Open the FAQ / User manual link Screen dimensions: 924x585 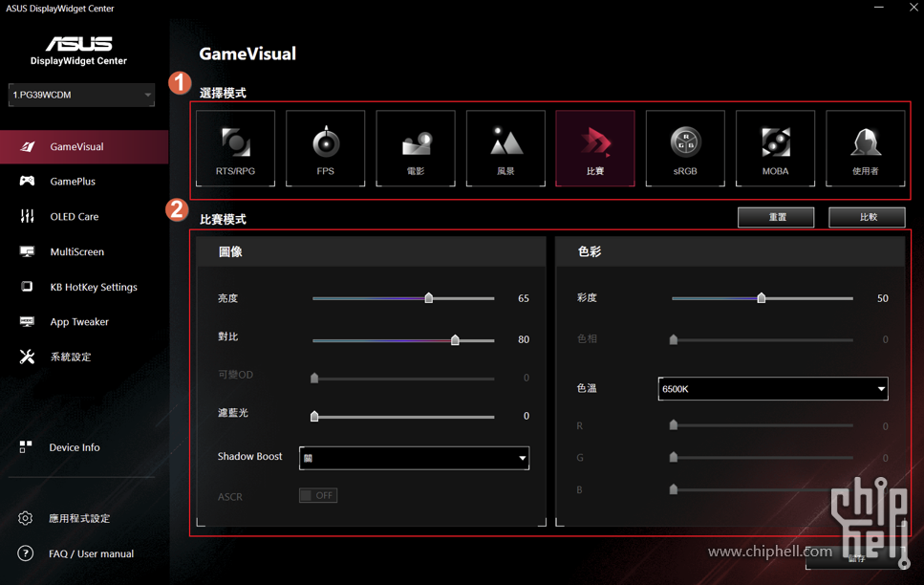coord(92,553)
